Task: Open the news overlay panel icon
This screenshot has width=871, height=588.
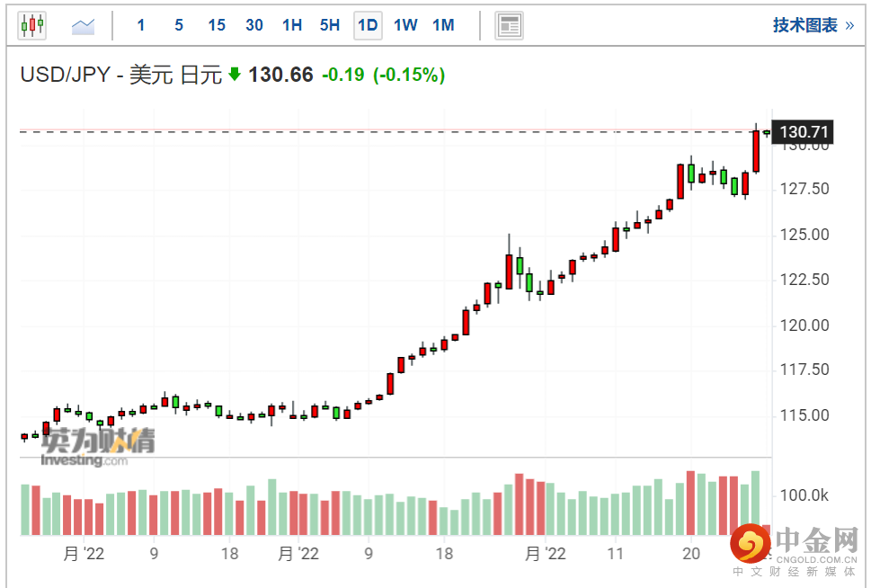Action: [x=509, y=25]
